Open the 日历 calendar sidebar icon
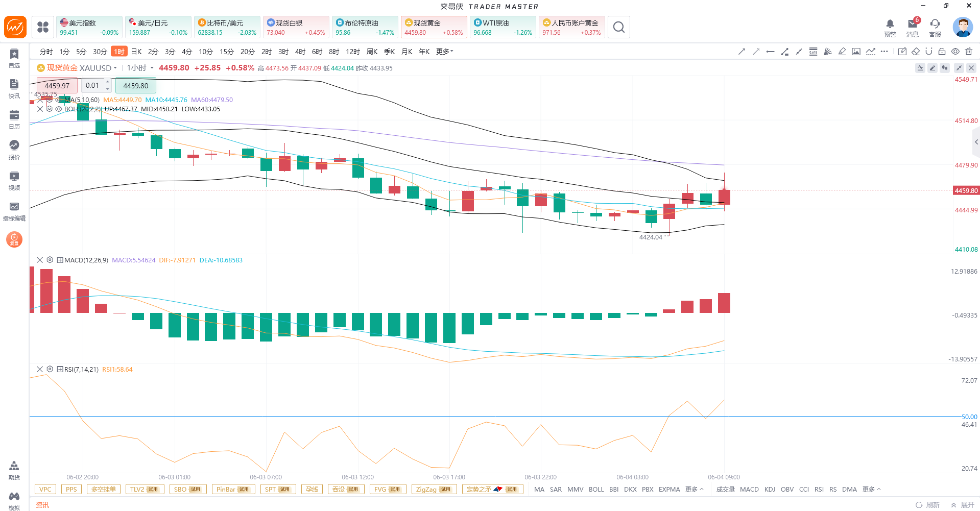980x511 pixels. 14,119
